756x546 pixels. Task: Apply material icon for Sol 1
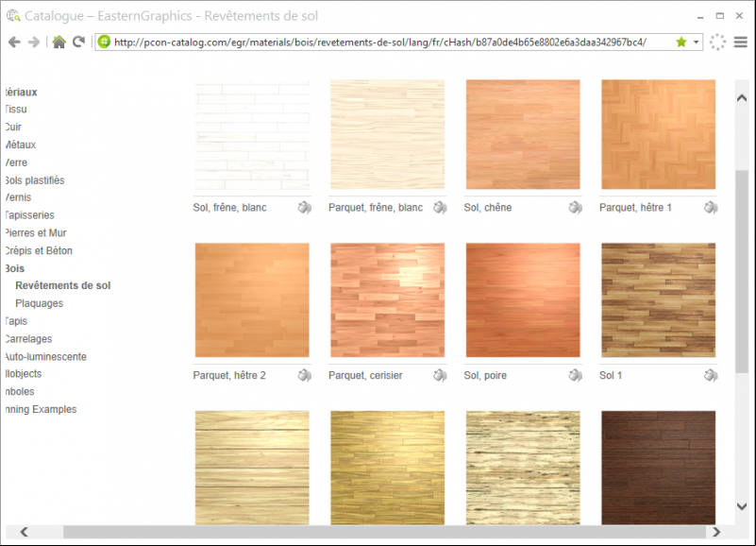click(711, 375)
